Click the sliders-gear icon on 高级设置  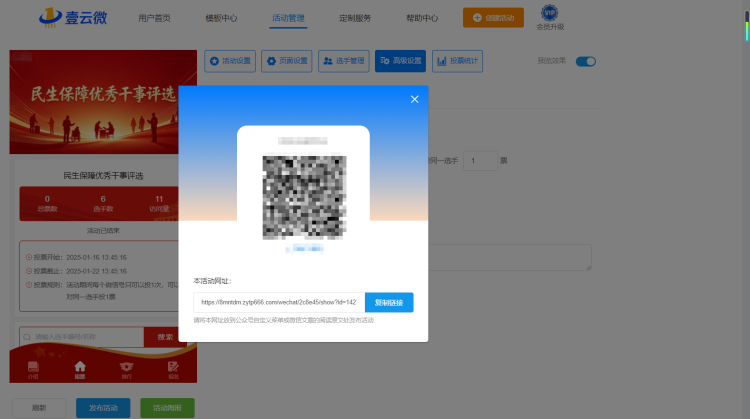385,61
